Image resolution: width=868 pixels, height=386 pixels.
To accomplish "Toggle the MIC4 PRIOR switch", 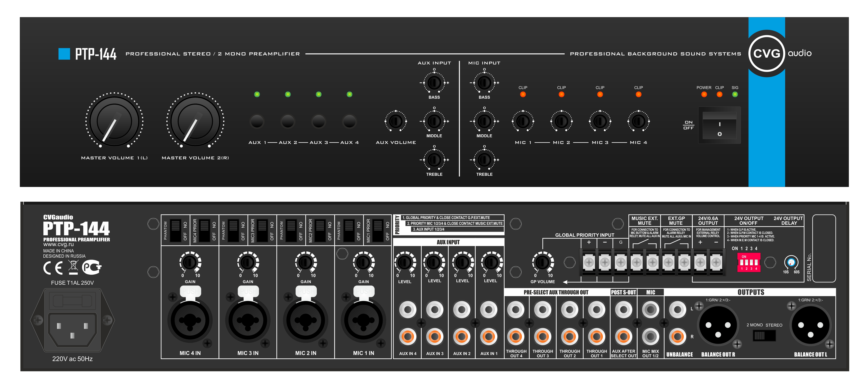I will 204,231.
